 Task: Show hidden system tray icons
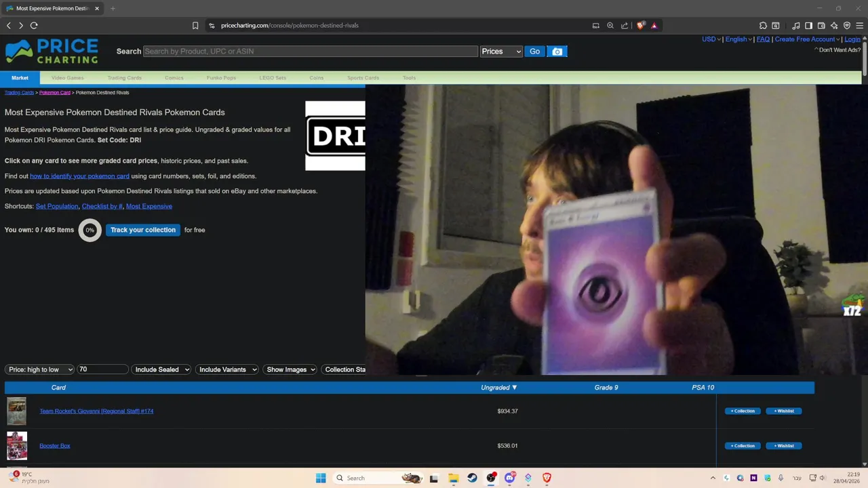[x=713, y=478]
